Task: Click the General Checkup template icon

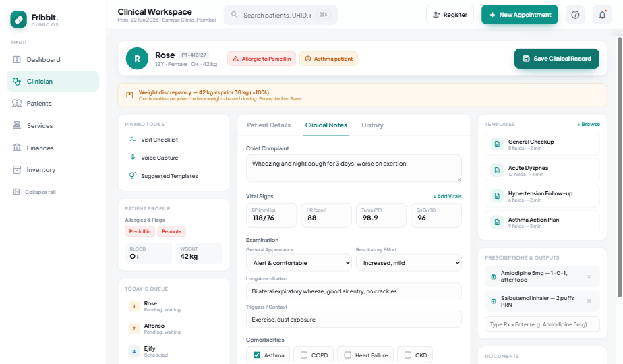Action: 497,144
